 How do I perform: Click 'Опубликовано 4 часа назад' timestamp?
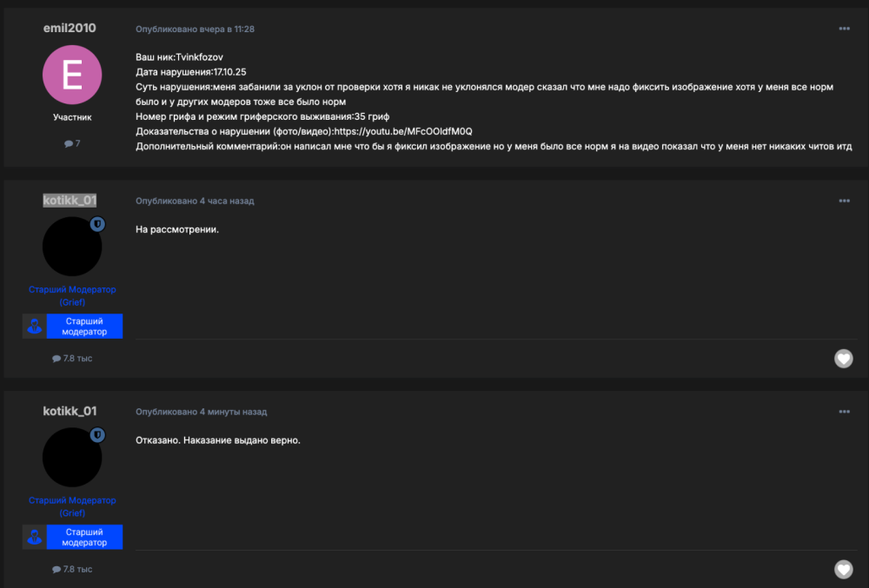(195, 201)
